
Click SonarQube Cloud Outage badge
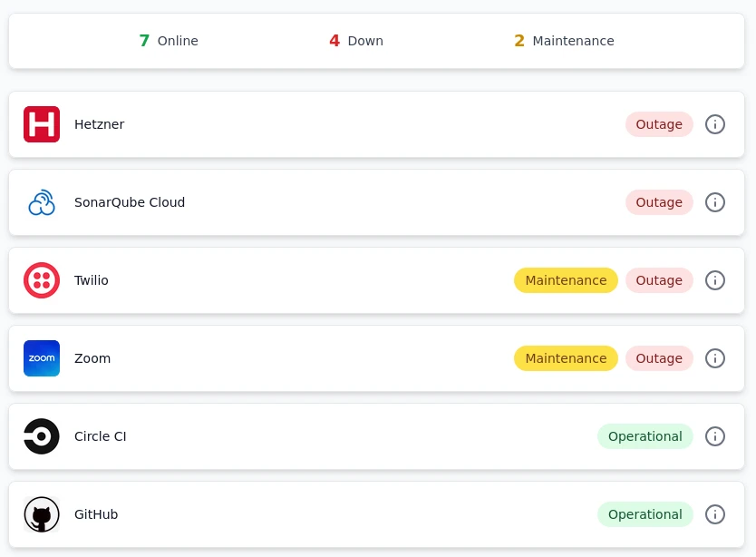tap(659, 202)
